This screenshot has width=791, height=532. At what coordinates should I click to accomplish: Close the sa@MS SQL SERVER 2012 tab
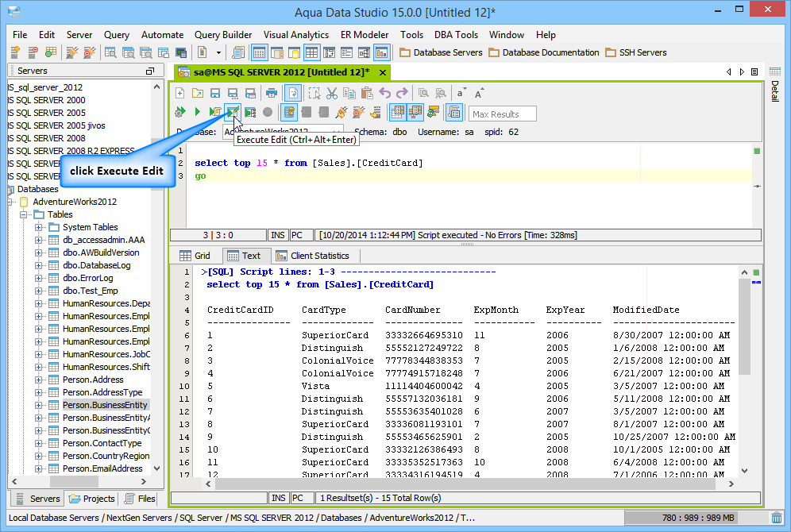tap(383, 72)
